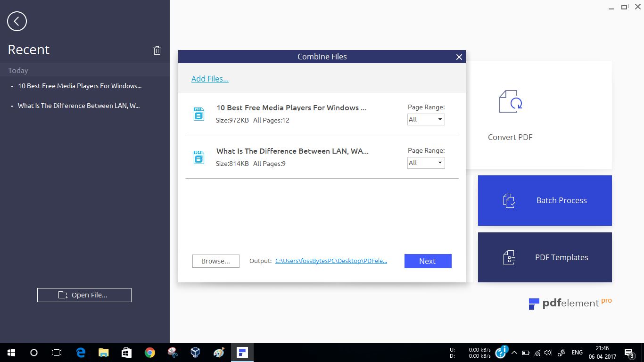Open the output folder path link
Screen dimensions: 644x362
coord(331,261)
